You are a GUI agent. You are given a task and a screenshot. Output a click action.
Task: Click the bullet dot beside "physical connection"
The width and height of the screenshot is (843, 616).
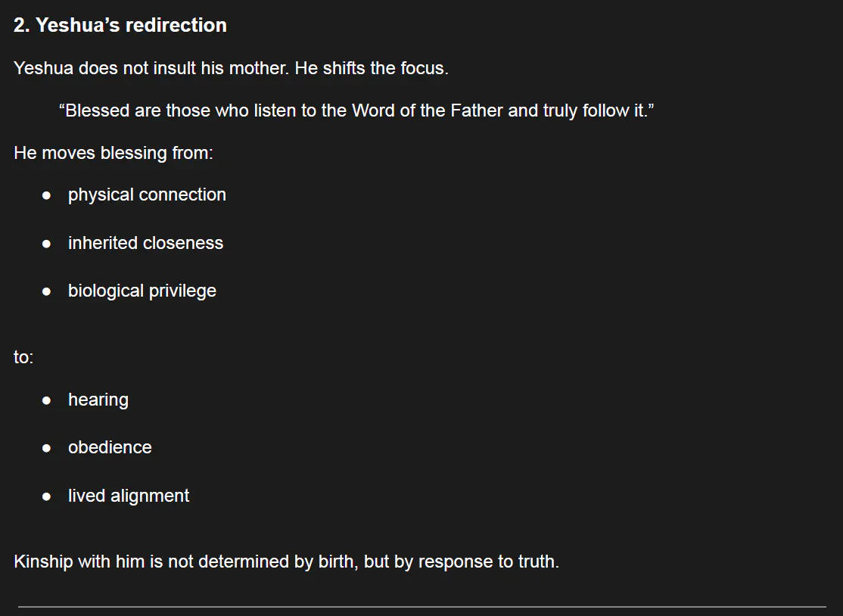(47, 195)
